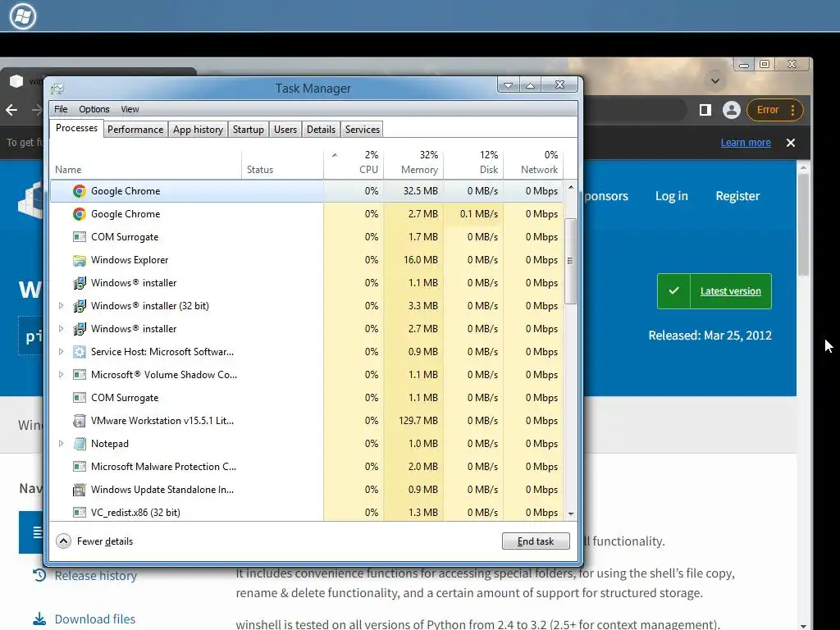Switch to the Details tab

tap(321, 129)
